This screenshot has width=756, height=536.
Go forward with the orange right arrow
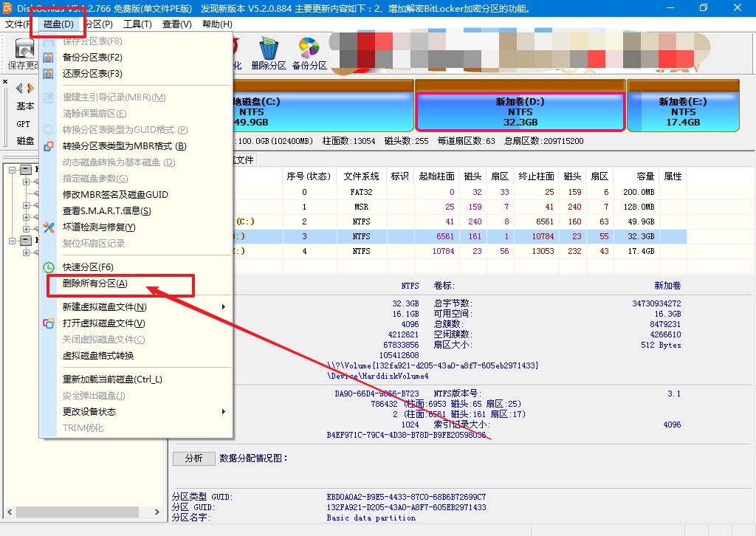point(30,88)
